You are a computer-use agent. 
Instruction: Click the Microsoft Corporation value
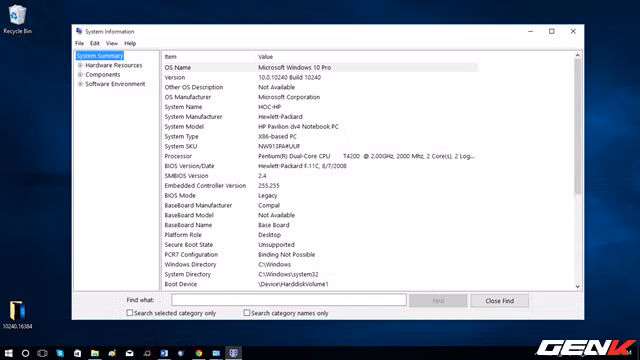[289, 97]
